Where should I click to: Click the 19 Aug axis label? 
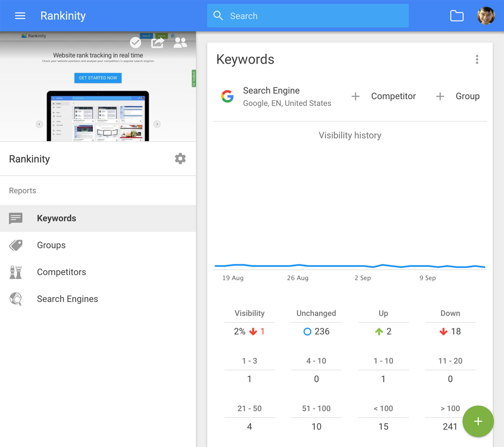[233, 278]
